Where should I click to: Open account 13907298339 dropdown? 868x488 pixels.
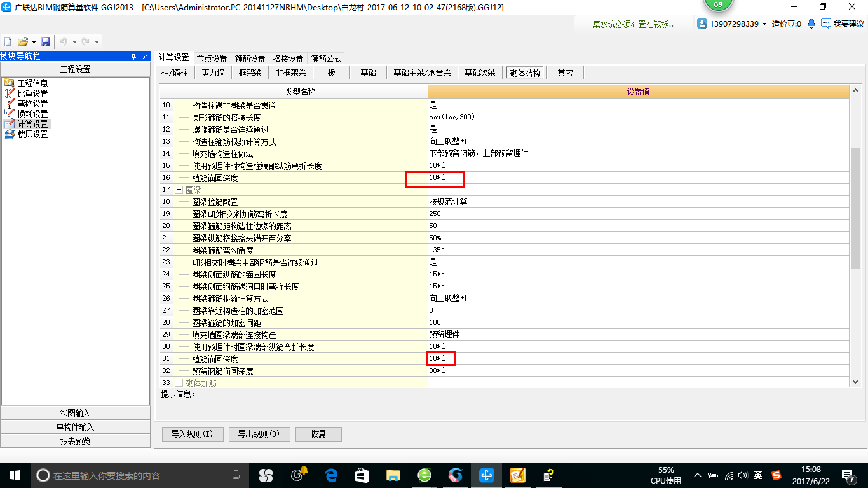(x=765, y=24)
